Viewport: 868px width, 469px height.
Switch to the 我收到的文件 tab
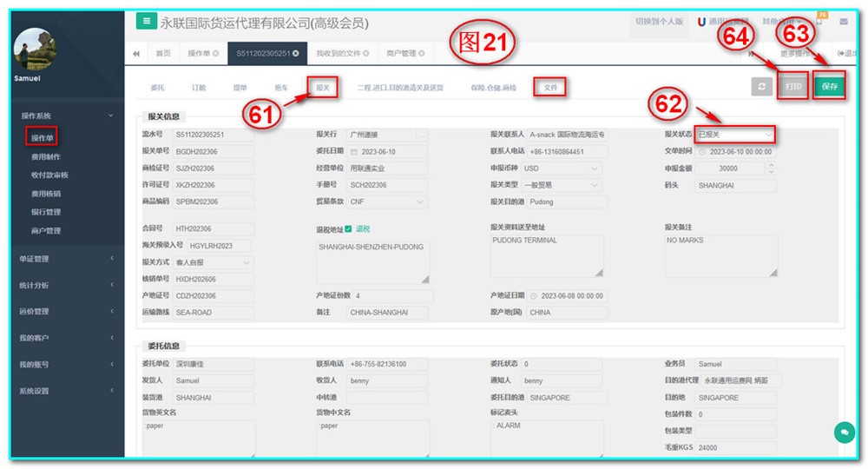pos(342,54)
